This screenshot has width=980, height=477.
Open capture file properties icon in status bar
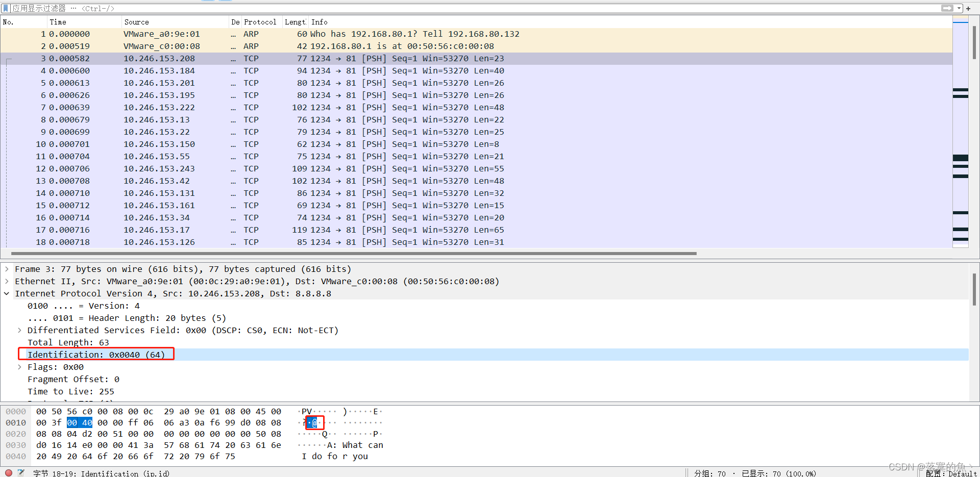tap(21, 473)
